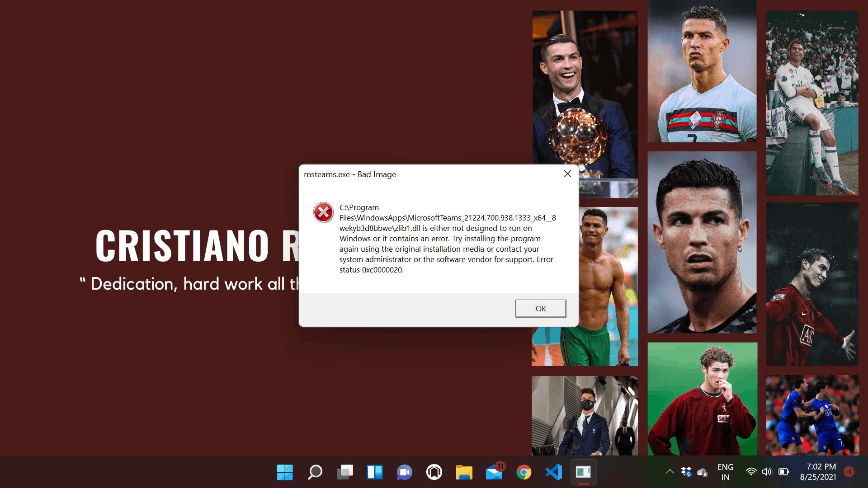Click the white hexagon app taskbar icon
The image size is (868, 488).
[434, 472]
